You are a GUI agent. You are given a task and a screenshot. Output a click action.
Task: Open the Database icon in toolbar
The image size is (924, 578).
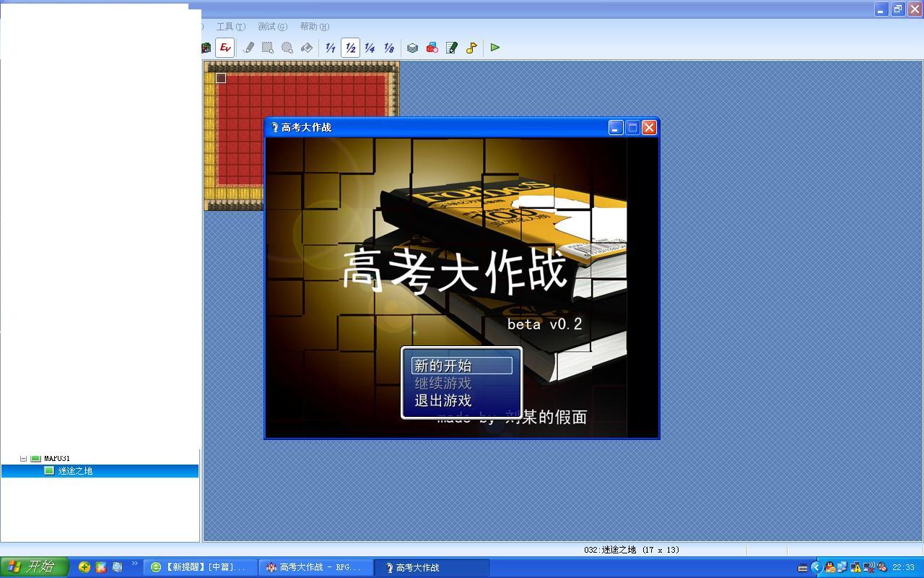412,48
